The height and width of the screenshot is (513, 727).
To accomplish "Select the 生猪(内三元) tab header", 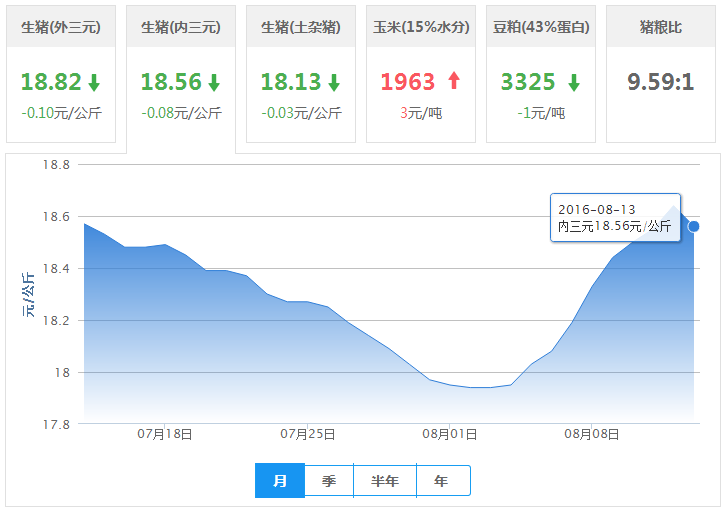I will [x=181, y=28].
